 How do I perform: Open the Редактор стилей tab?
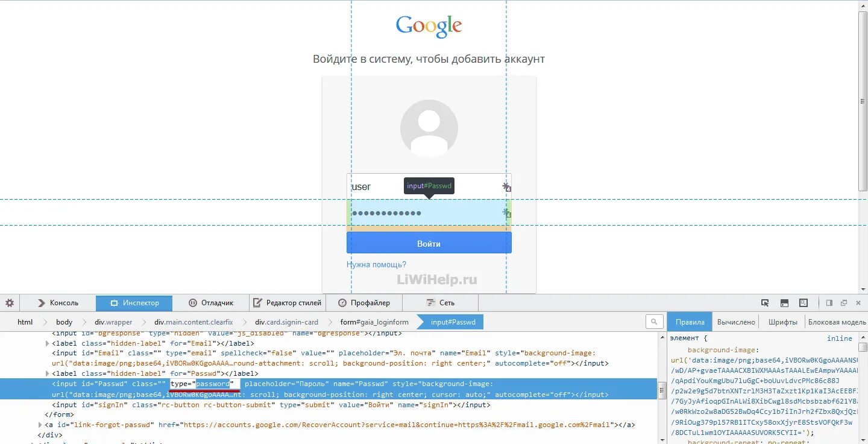click(287, 303)
